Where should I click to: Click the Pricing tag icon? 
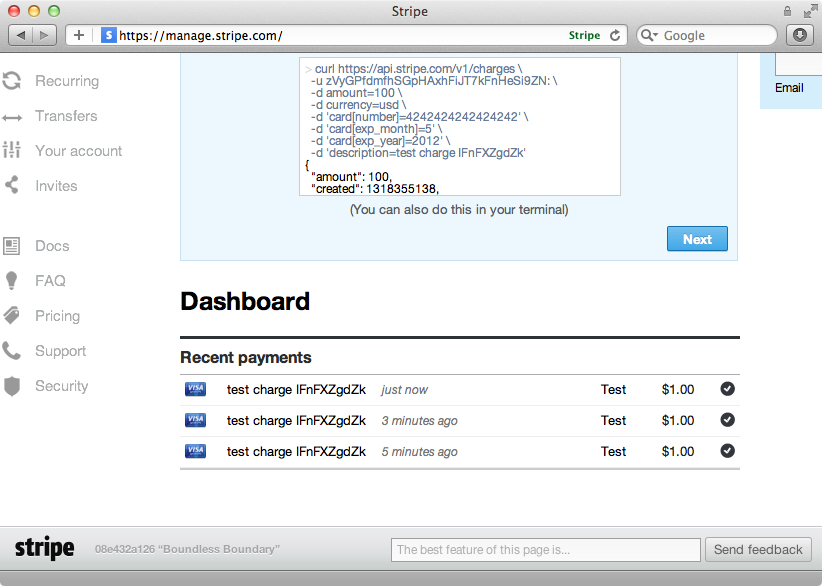coord(12,315)
